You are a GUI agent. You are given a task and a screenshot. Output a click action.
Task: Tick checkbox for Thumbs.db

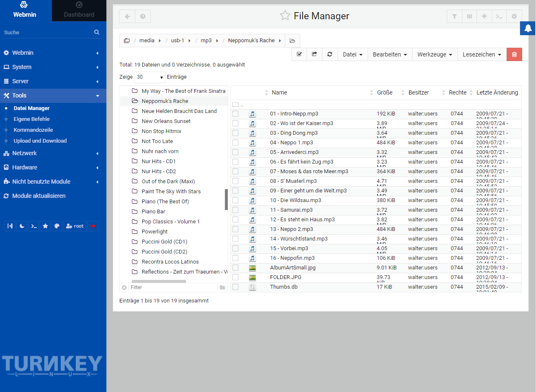[x=235, y=287]
